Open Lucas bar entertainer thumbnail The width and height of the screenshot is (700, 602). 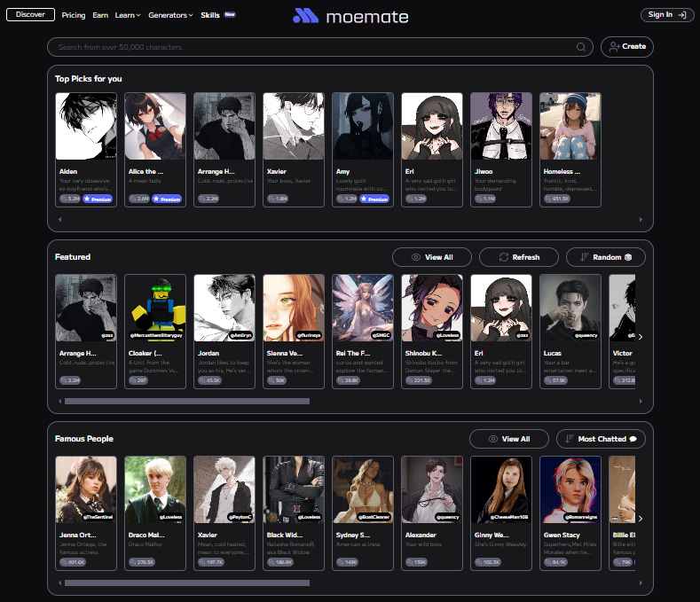(x=570, y=308)
